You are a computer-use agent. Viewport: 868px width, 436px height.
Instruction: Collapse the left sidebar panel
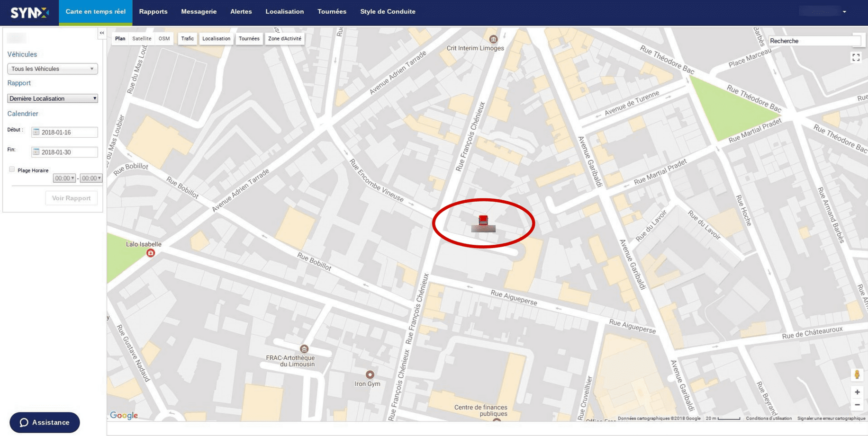(102, 33)
